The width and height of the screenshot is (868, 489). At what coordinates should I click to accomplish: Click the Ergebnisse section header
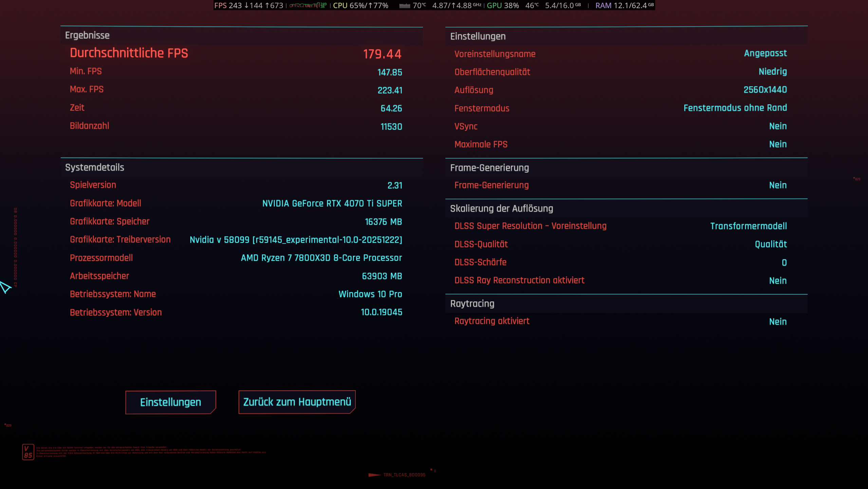click(87, 35)
